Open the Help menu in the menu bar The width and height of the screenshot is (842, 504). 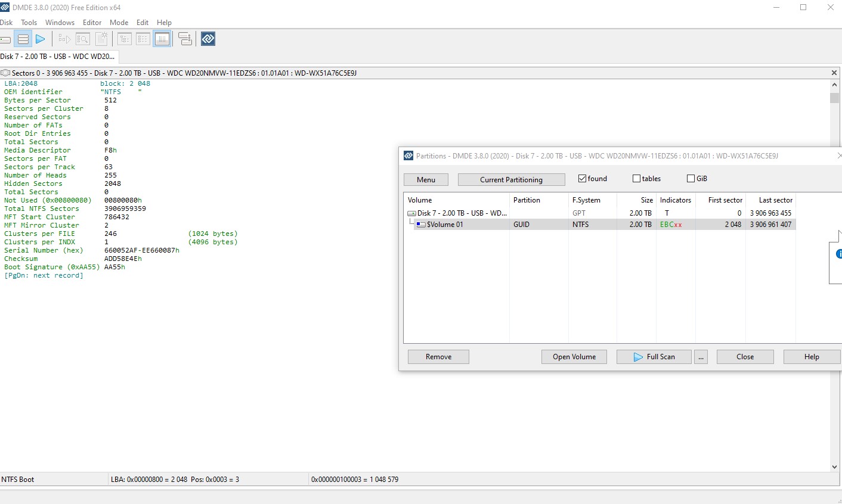(x=164, y=23)
